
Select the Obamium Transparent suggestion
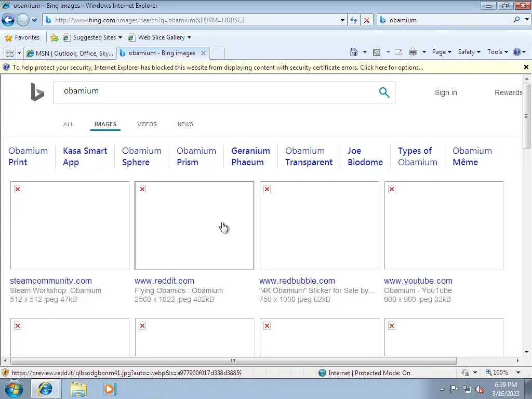pyautogui.click(x=309, y=156)
